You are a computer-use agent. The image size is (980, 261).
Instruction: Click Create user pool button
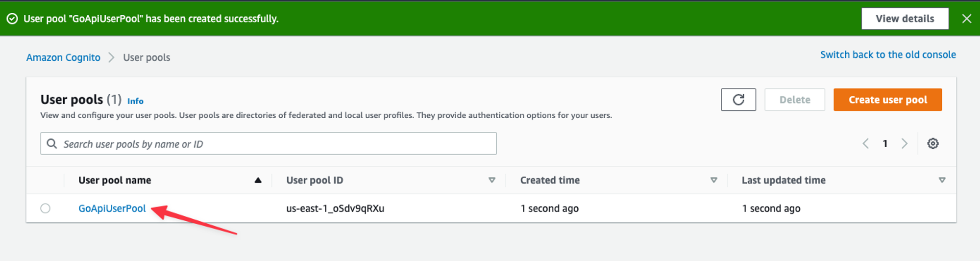[x=888, y=100]
